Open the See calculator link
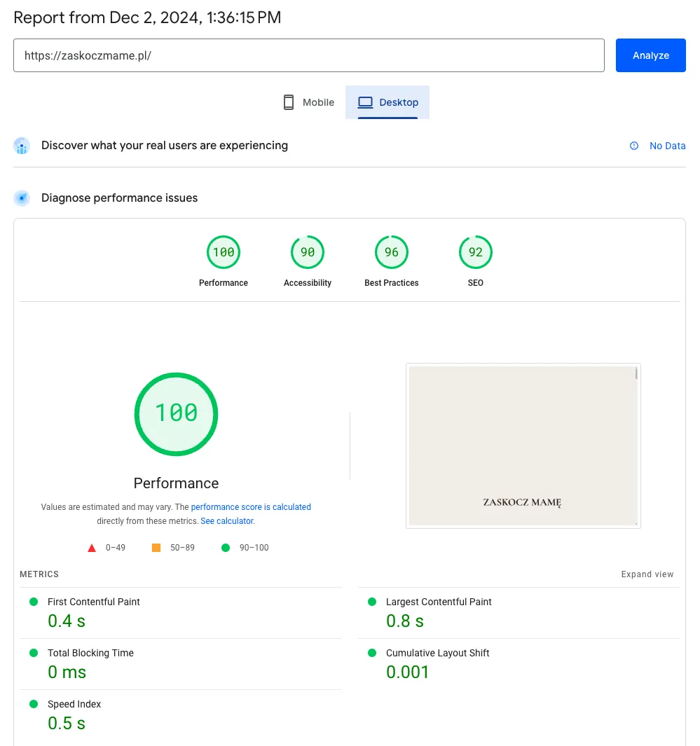This screenshot has width=700, height=746. [227, 521]
